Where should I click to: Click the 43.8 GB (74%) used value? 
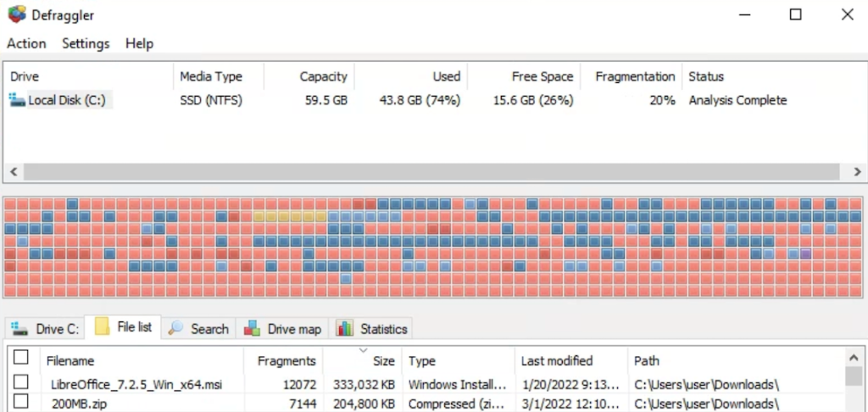420,101
